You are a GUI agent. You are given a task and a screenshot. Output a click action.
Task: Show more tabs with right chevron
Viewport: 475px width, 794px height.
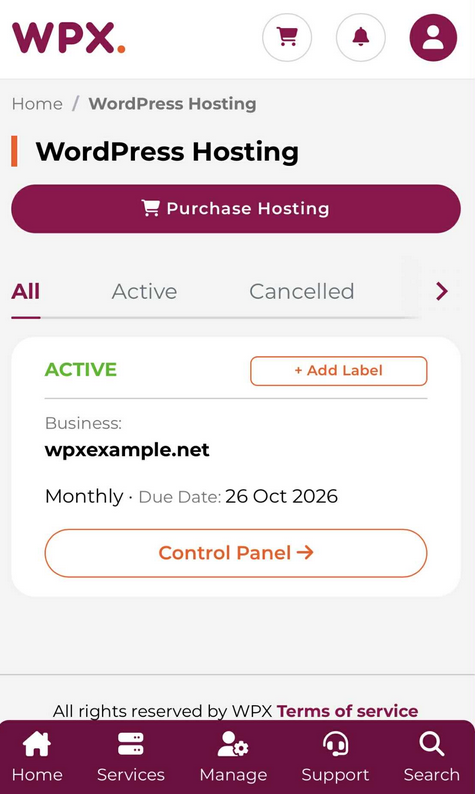click(442, 291)
